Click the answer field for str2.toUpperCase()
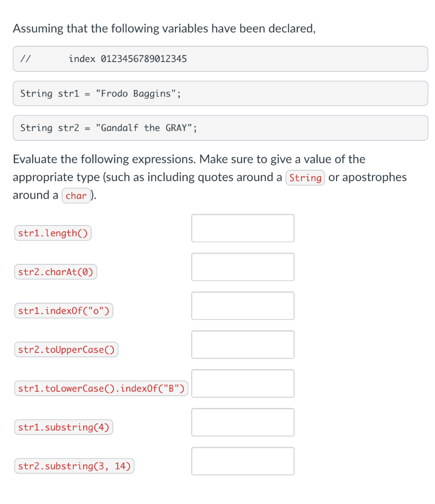 242,345
